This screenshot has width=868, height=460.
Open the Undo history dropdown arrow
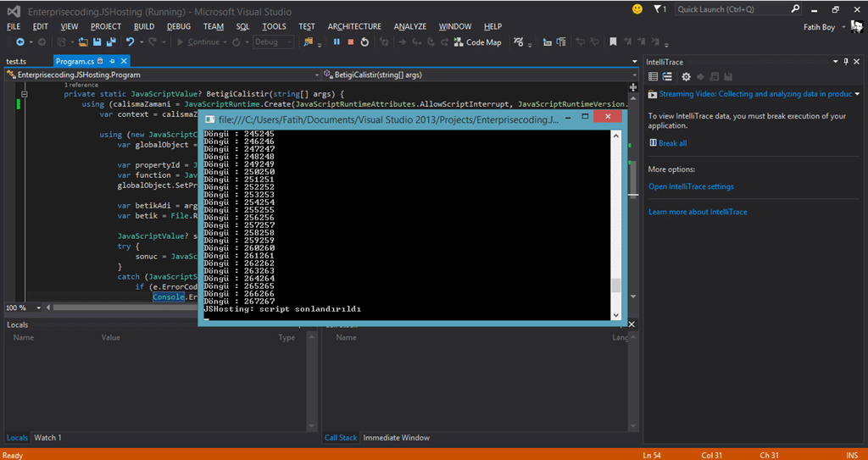pyautogui.click(x=142, y=42)
